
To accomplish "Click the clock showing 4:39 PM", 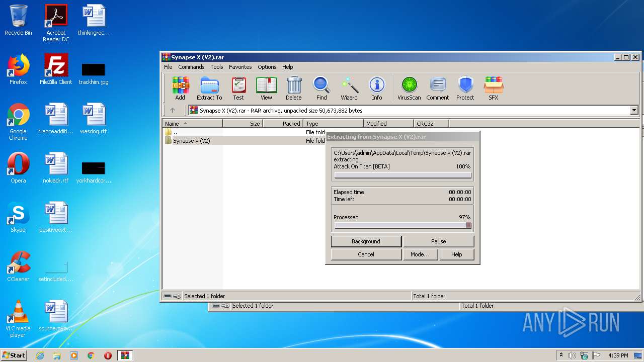I will coord(618,355).
